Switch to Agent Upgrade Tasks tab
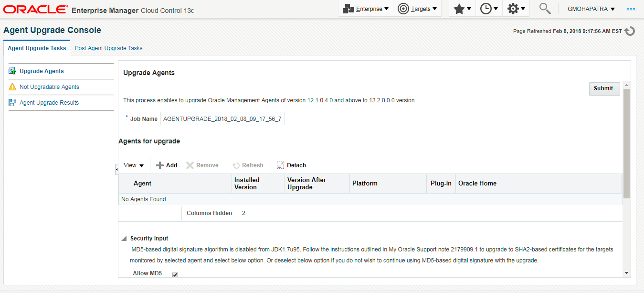 [x=37, y=48]
